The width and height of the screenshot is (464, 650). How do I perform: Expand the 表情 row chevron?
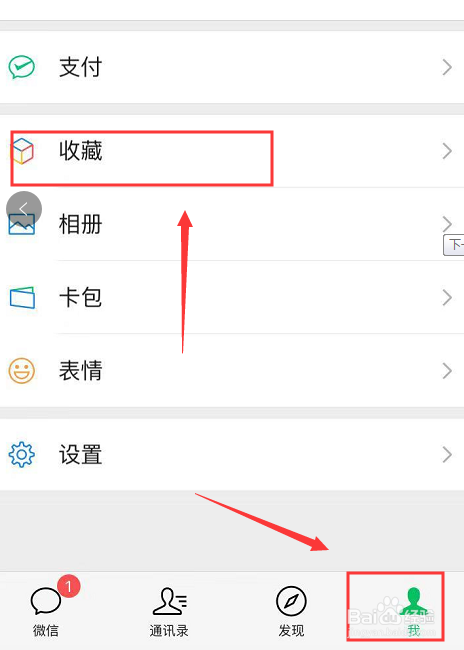[447, 371]
